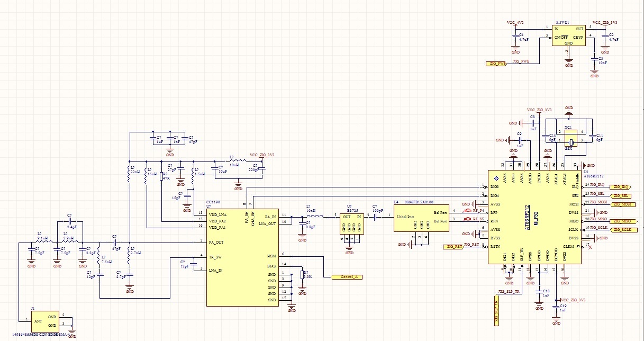Select the 2.7pF capacitor
Viewport: 644px width, 341px height.
pyautogui.click(x=130, y=275)
